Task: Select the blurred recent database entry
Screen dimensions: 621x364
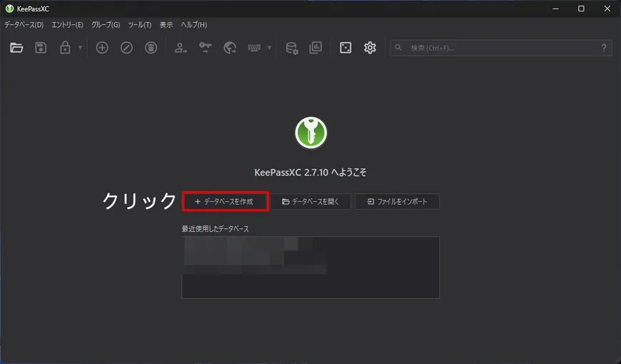Action: pyautogui.click(x=255, y=256)
